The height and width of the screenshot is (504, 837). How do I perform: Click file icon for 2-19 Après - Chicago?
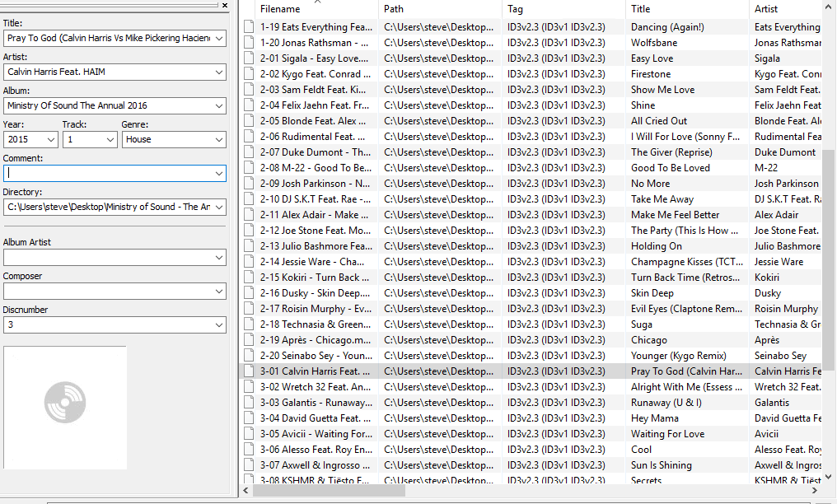pyautogui.click(x=249, y=340)
